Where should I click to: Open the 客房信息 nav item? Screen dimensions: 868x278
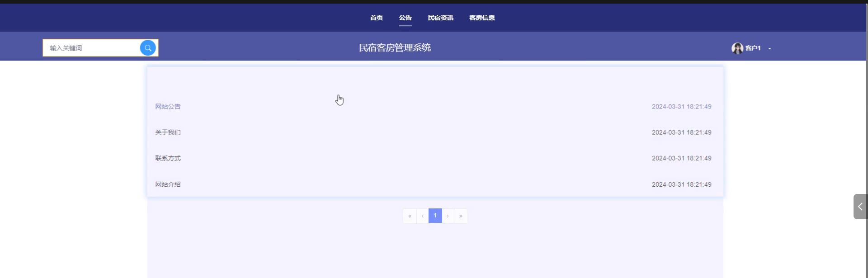click(x=482, y=18)
